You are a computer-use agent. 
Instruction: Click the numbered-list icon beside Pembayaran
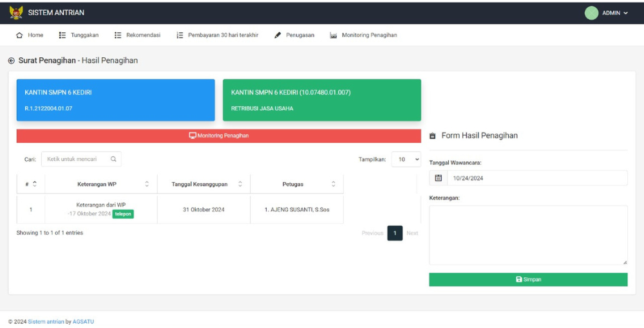pos(180,35)
